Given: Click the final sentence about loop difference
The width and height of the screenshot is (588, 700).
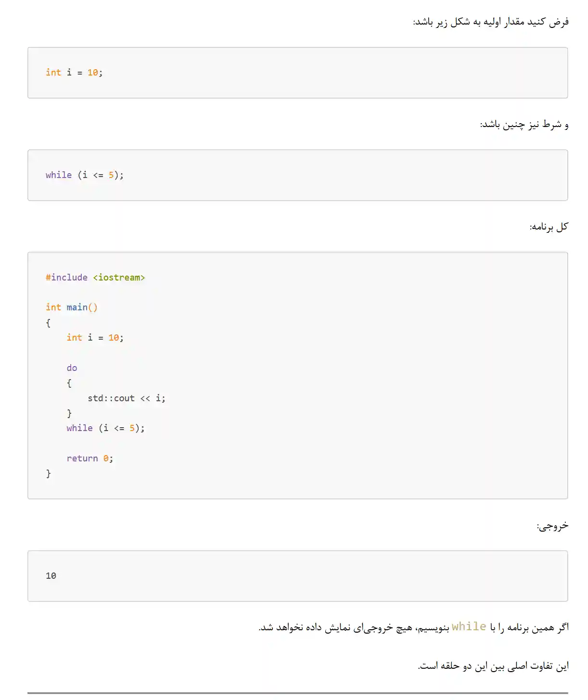Looking at the screenshot, I should coord(493,666).
